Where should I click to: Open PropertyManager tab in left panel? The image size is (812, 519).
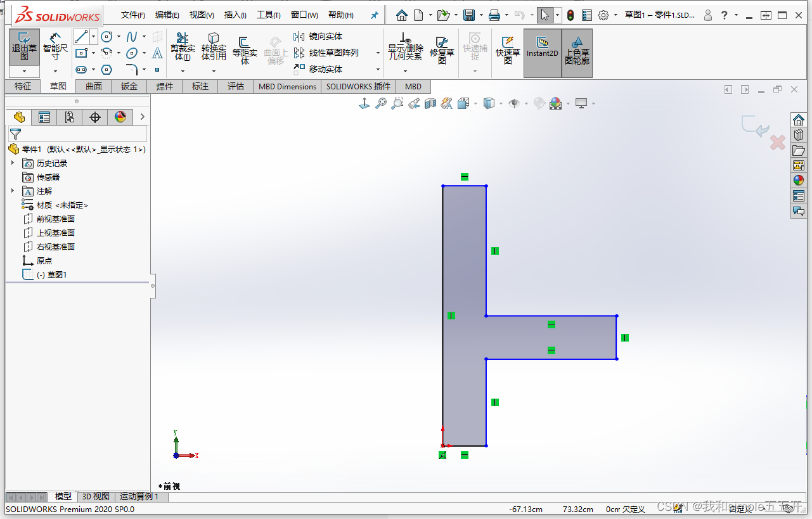click(44, 117)
